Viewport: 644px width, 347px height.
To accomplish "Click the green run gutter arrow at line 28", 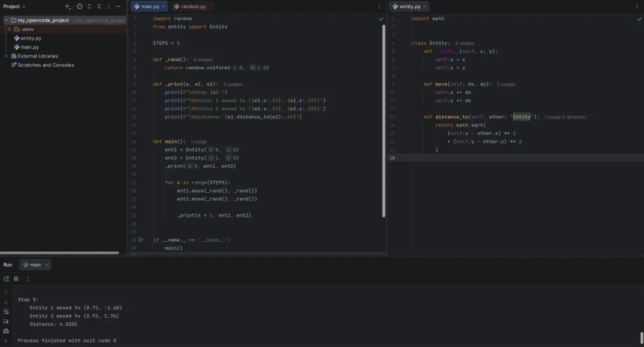I will coord(141,240).
